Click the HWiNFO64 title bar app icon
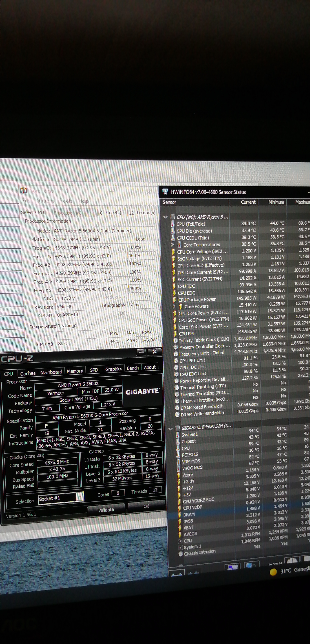This screenshot has height=644, width=310. [165, 192]
